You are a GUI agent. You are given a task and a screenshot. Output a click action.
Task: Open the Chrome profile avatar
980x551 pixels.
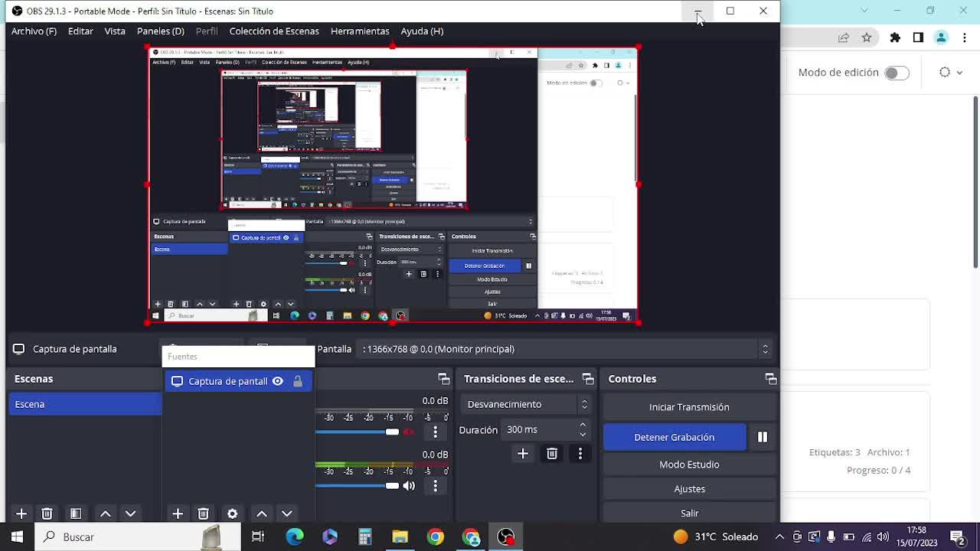click(x=942, y=37)
